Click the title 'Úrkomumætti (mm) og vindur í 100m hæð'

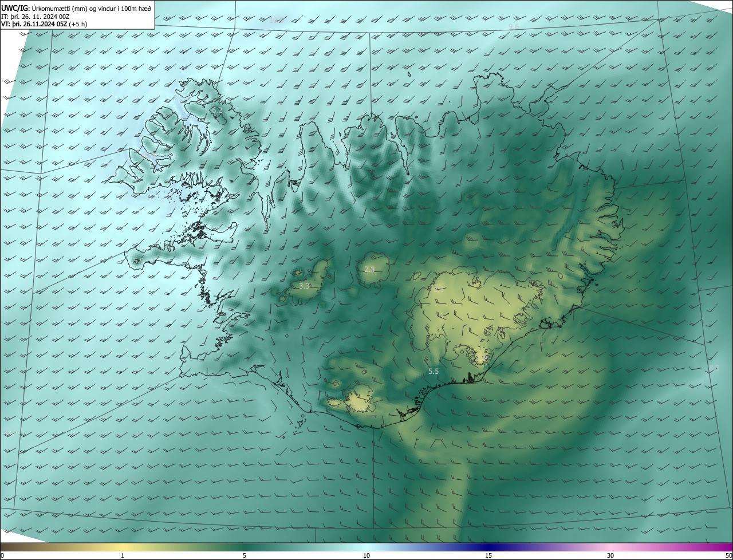92,8
